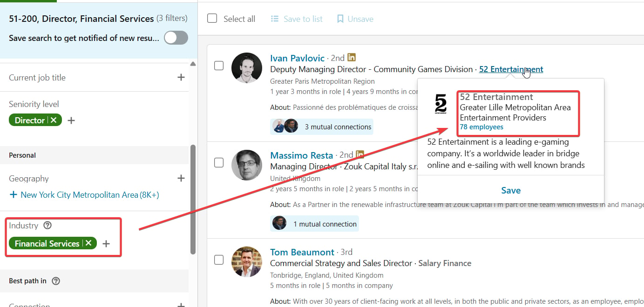Open Tom Beaumont's profile name link
Viewport: 644px width, 307px height.
[302, 252]
